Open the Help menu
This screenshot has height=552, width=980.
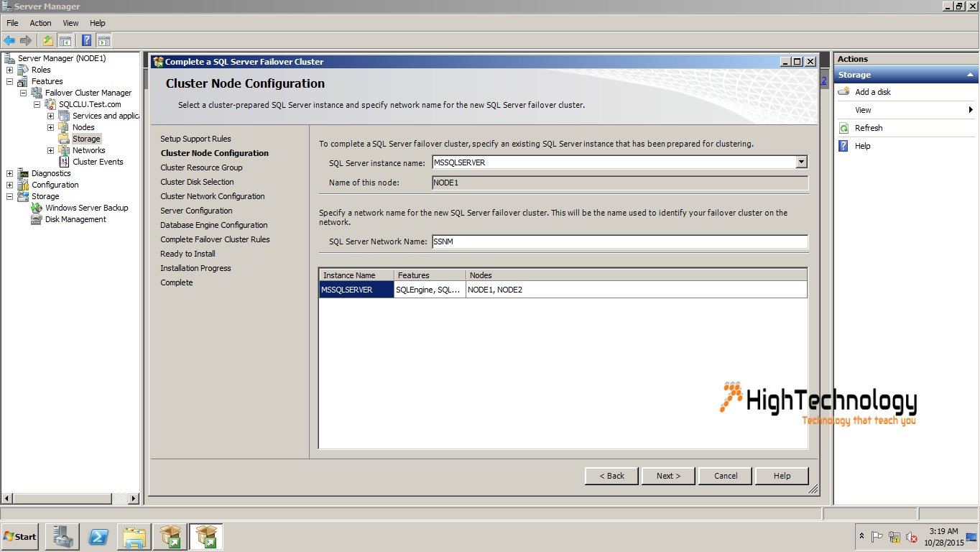pos(98,23)
